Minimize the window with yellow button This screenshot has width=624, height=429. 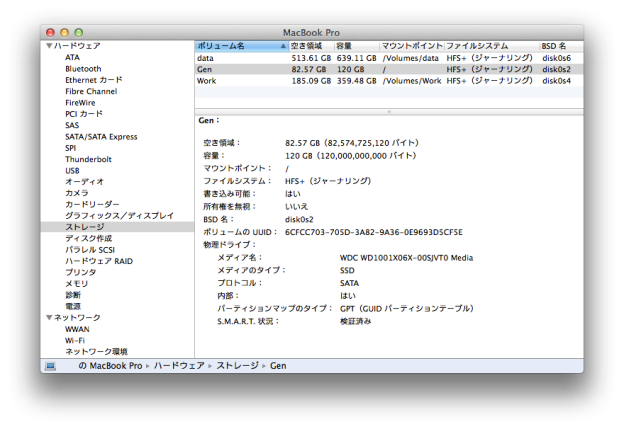click(x=64, y=33)
